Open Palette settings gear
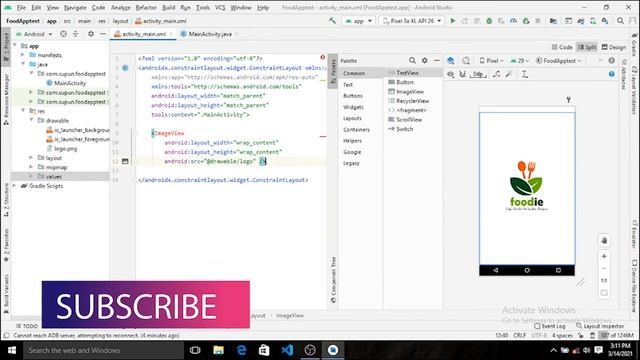 click(424, 60)
